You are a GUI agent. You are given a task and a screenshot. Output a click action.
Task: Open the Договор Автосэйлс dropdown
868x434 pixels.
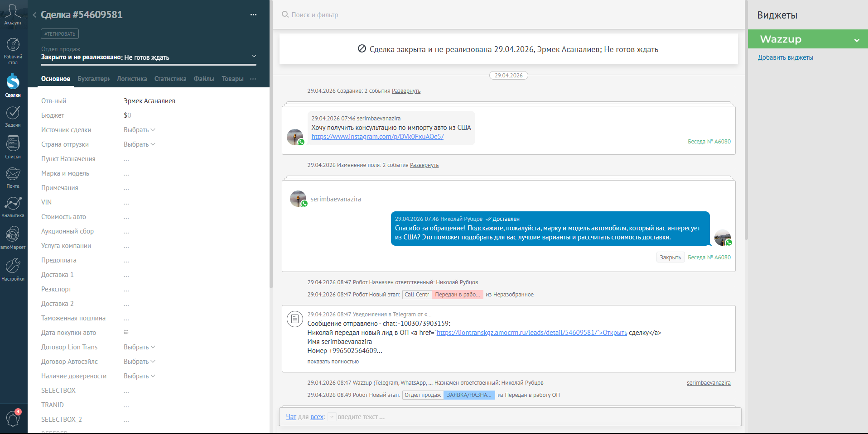coord(139,362)
